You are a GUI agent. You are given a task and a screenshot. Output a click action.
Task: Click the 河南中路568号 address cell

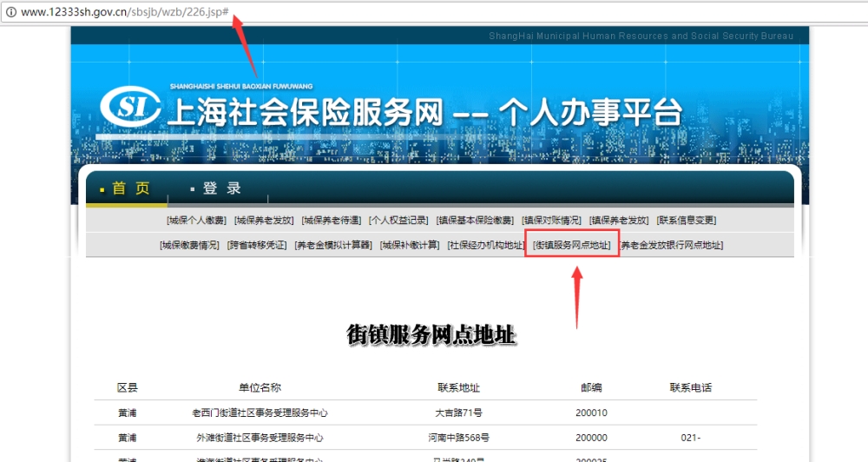458,438
